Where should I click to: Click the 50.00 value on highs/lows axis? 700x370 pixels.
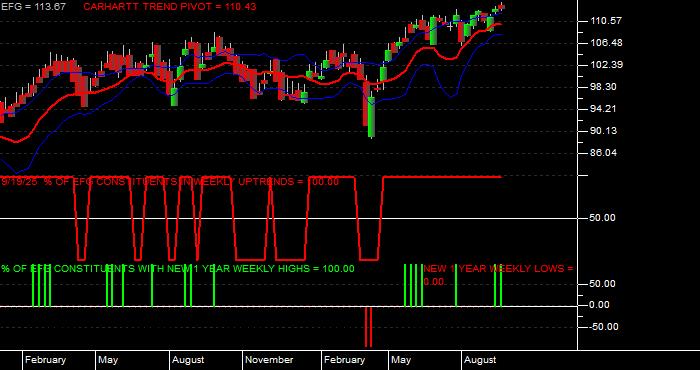pyautogui.click(x=603, y=284)
